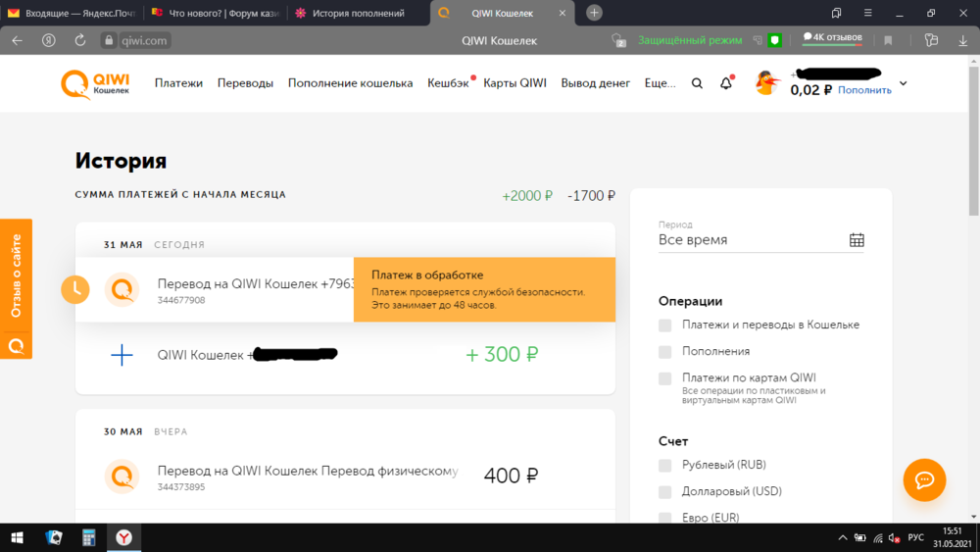
Task: Open a new browser tab
Action: tap(594, 13)
